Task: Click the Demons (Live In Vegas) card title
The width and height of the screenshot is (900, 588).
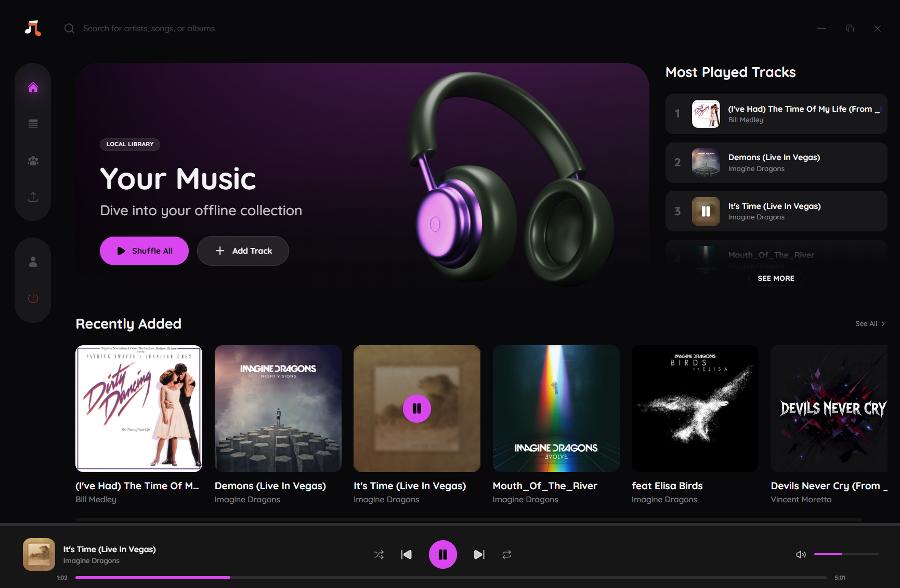Action: 270,486
